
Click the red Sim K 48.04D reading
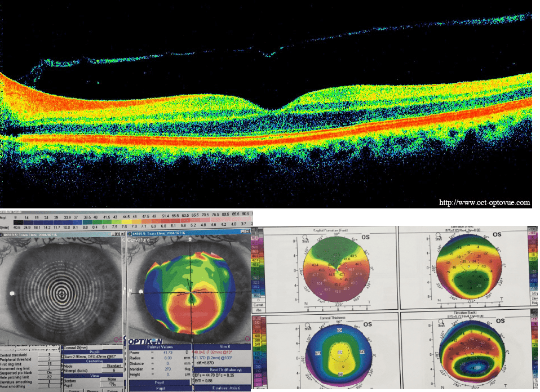click(x=212, y=352)
